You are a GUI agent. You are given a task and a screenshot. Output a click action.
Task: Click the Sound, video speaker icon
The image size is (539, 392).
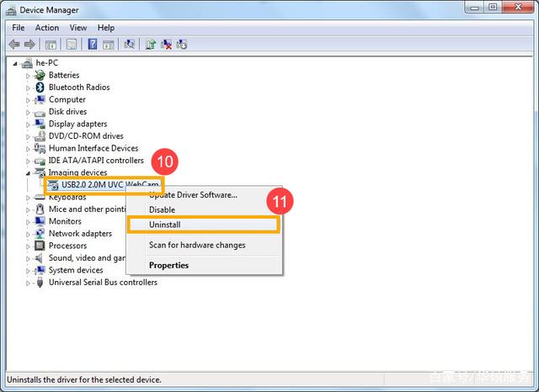click(40, 258)
